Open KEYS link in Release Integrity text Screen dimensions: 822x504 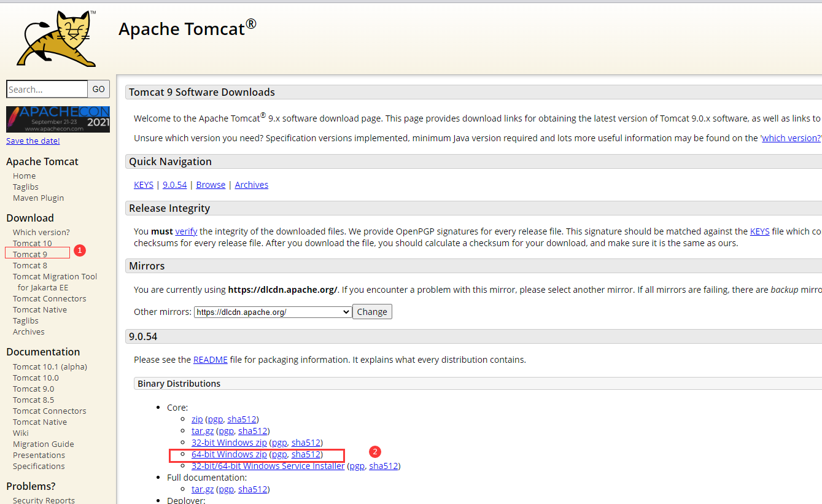point(759,231)
